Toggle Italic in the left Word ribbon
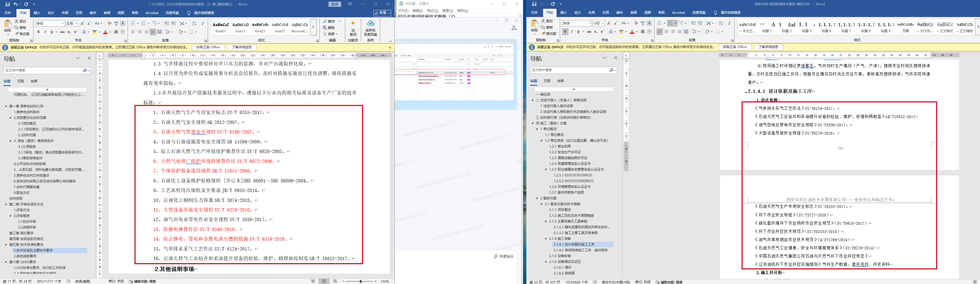 pos(44,32)
